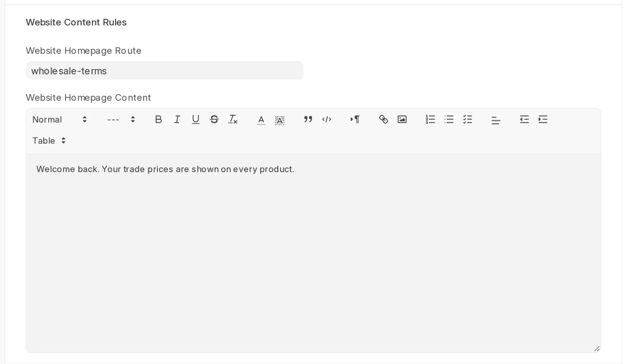Viewport: 627px width, 364px height.
Task: Apply italic formatting
Action: tap(177, 120)
